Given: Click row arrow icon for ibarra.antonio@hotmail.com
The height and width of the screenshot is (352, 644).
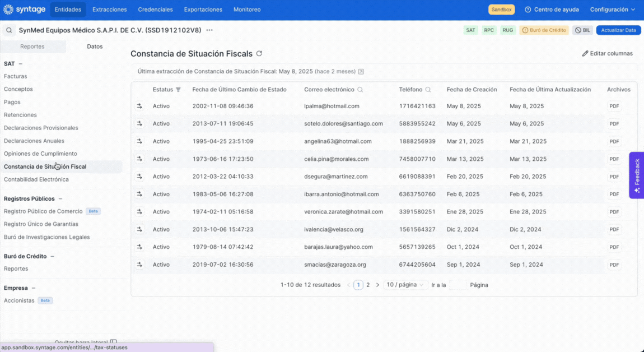Looking at the screenshot, I should pos(139,194).
